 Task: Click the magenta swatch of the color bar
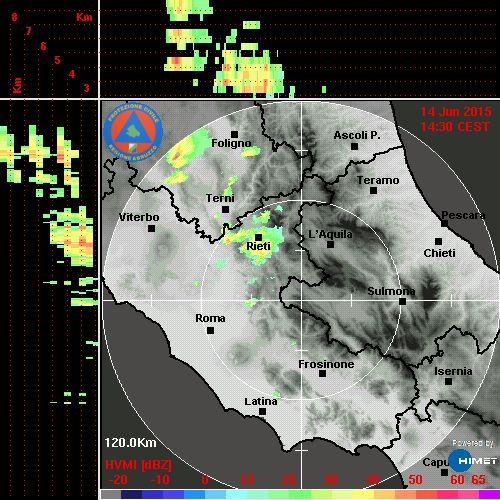489,494
